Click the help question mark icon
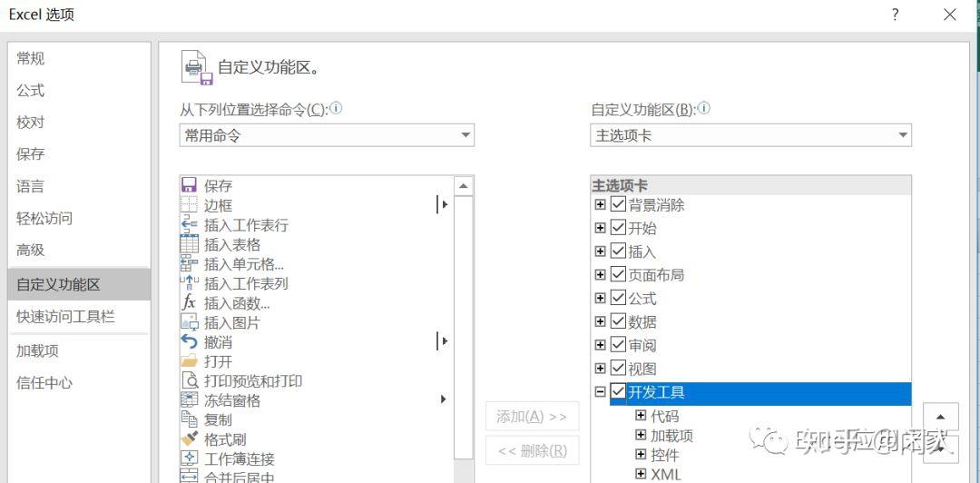The width and height of the screenshot is (980, 483). pyautogui.click(x=896, y=15)
